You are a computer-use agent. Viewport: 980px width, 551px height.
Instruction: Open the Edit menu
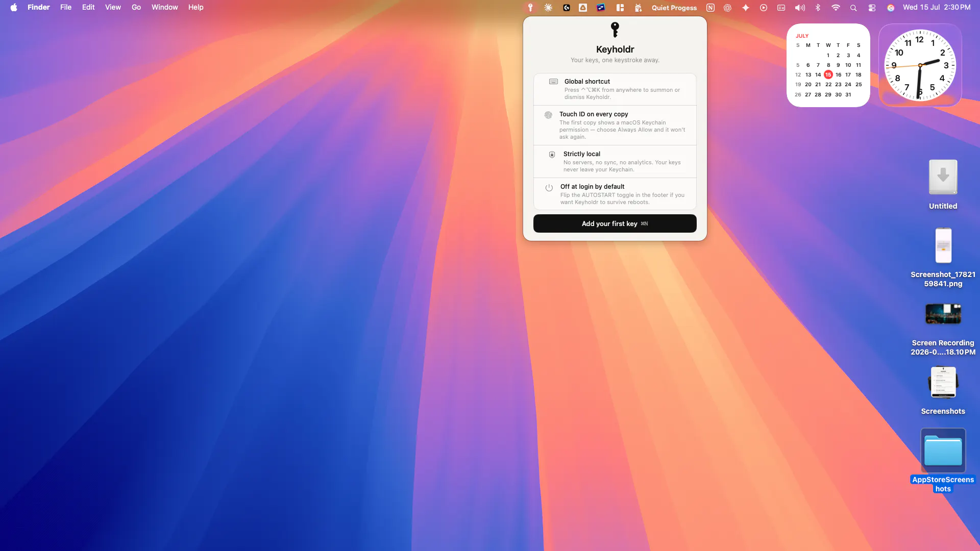pos(88,7)
